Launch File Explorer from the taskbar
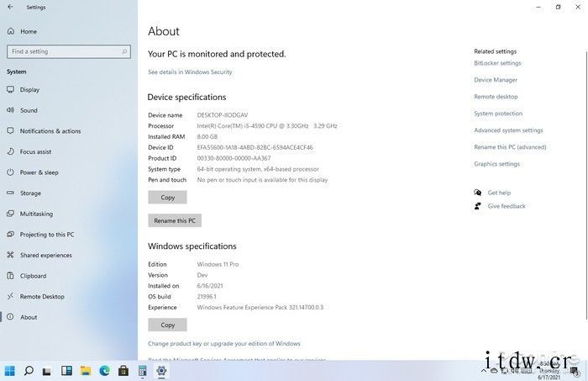The width and height of the screenshot is (588, 381). click(86, 371)
